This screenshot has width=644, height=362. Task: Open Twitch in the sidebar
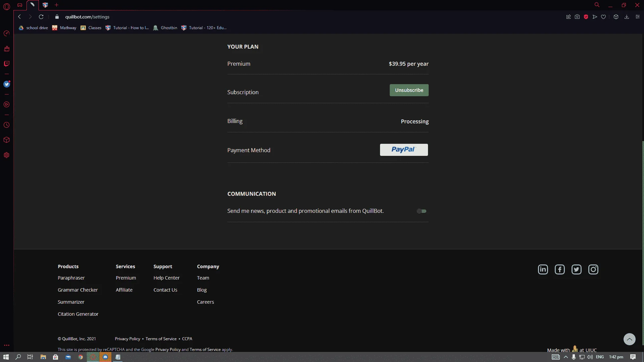(6, 64)
